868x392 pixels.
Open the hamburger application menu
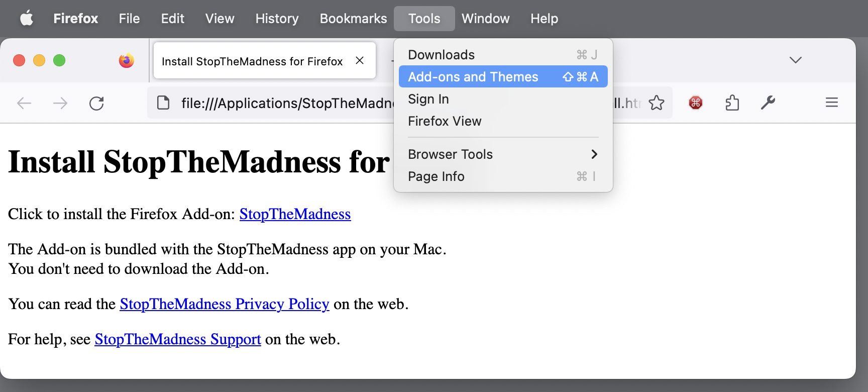tap(831, 103)
